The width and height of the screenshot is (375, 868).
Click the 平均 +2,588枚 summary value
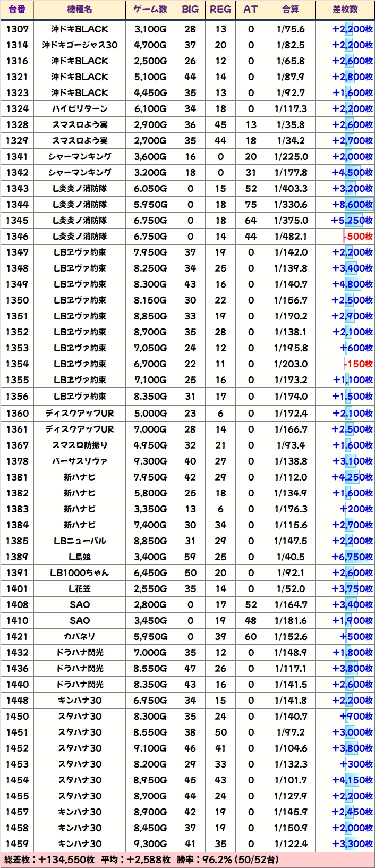[x=135, y=860]
